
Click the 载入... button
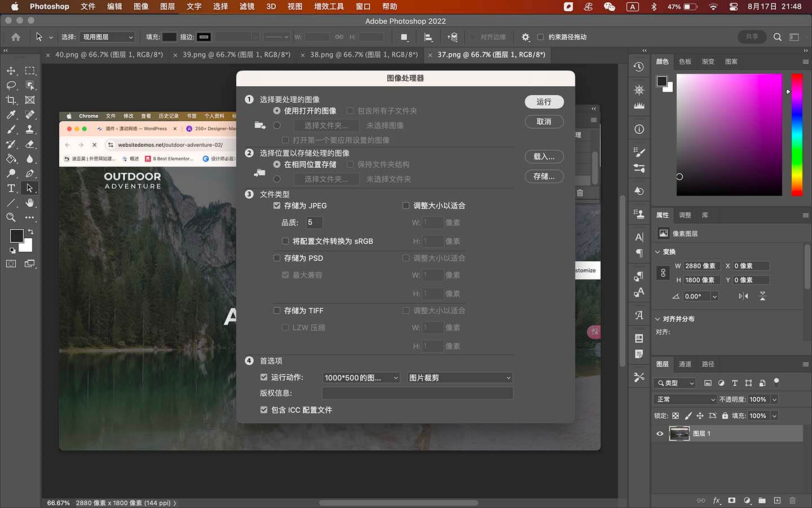click(544, 156)
